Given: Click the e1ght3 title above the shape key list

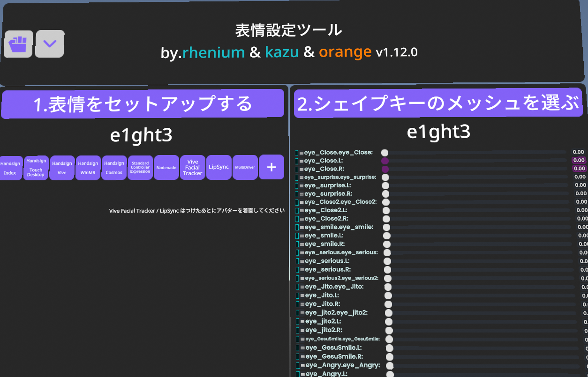Looking at the screenshot, I should pyautogui.click(x=438, y=133).
